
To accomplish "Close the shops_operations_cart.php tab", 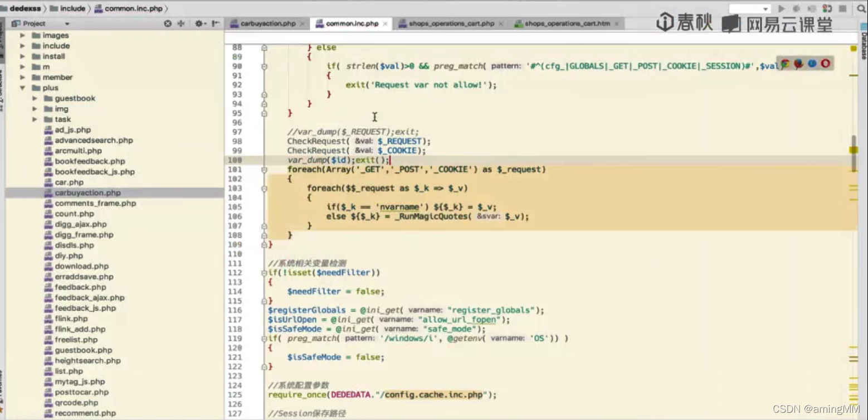I will 501,24.
